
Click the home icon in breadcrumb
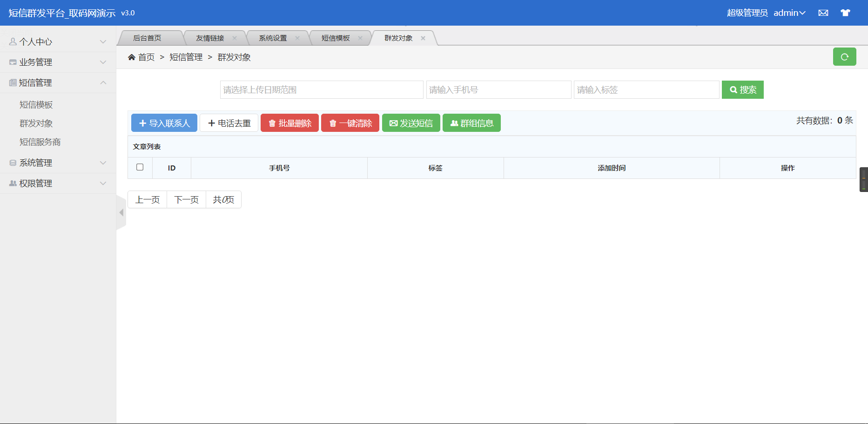[x=132, y=57]
